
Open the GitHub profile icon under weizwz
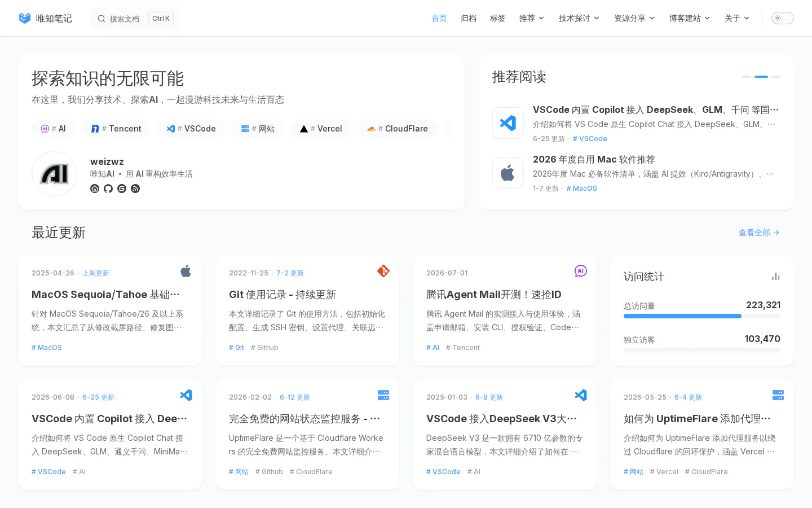pos(108,189)
